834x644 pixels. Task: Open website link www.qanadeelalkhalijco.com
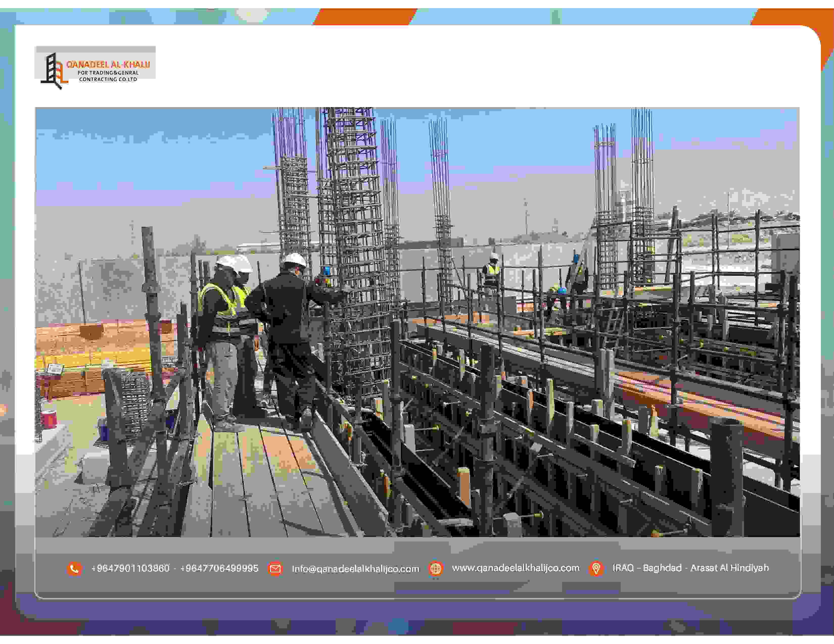pyautogui.click(x=516, y=568)
